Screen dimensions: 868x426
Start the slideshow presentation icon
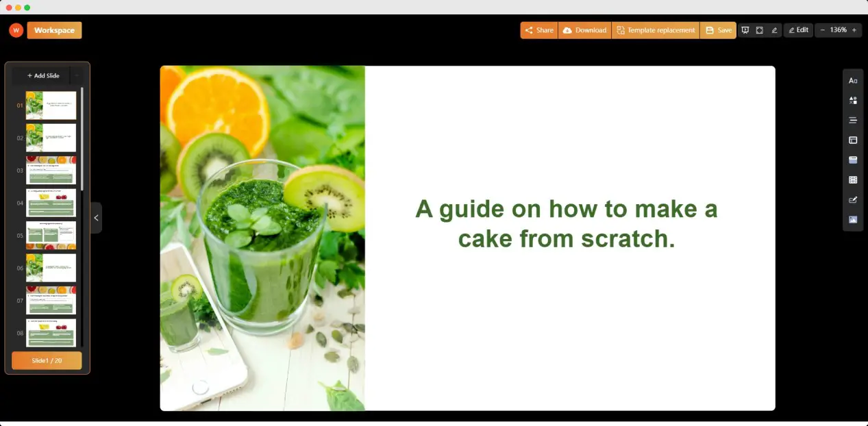pos(745,30)
